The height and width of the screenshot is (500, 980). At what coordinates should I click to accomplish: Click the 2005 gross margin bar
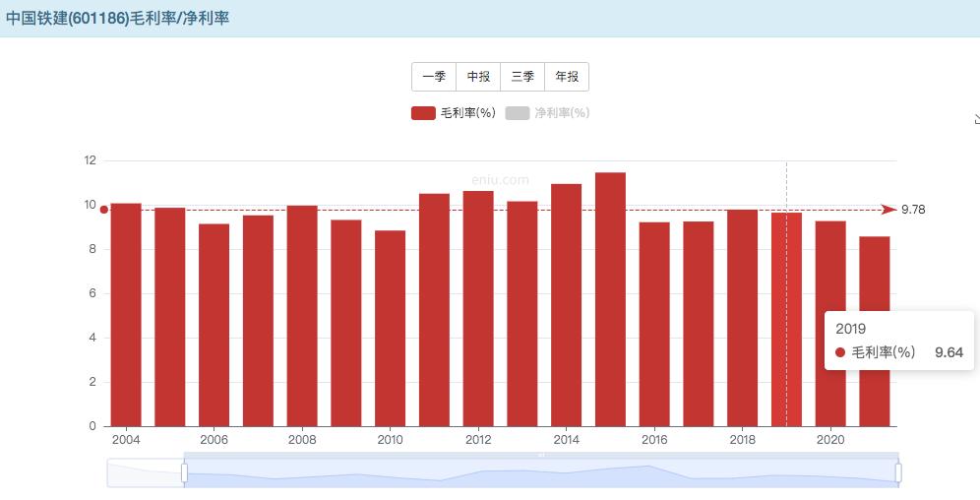click(170, 317)
